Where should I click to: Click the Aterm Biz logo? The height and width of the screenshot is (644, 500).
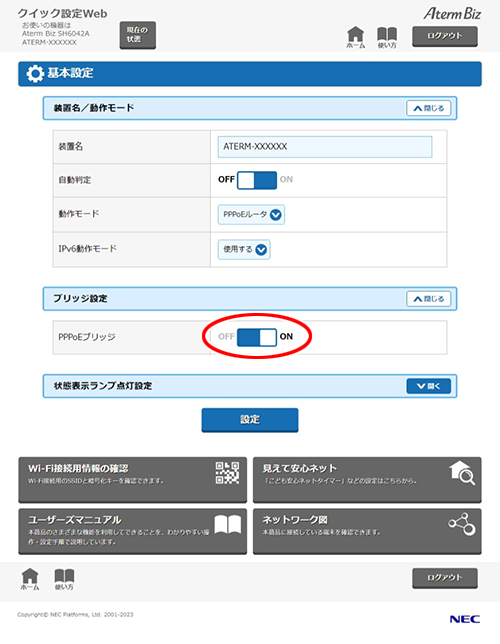pos(452,14)
